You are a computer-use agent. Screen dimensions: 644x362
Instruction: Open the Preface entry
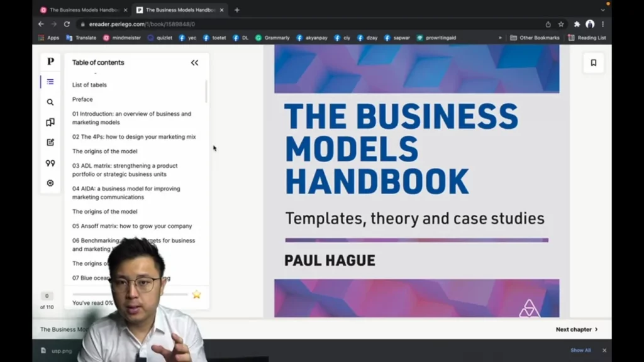pyautogui.click(x=82, y=99)
